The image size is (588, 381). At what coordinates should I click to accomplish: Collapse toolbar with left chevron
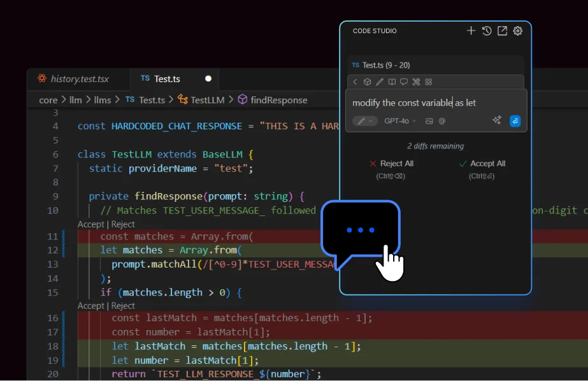click(355, 82)
